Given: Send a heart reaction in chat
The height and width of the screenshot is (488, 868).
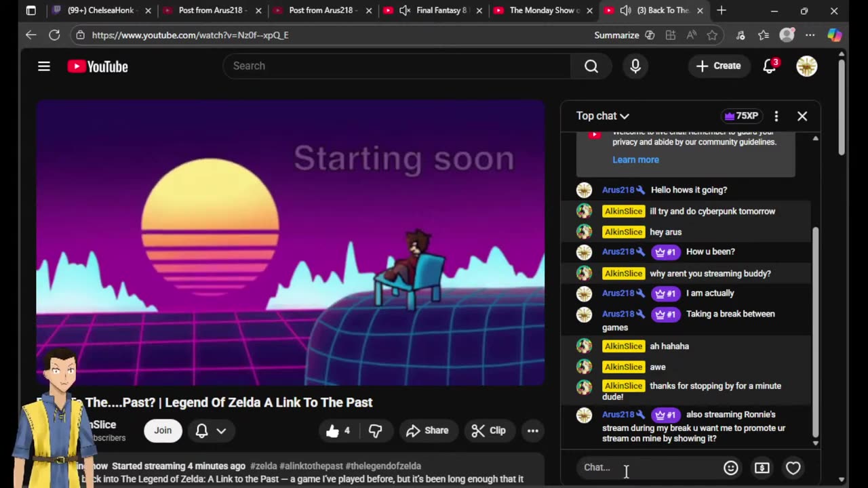Looking at the screenshot, I should click(793, 468).
